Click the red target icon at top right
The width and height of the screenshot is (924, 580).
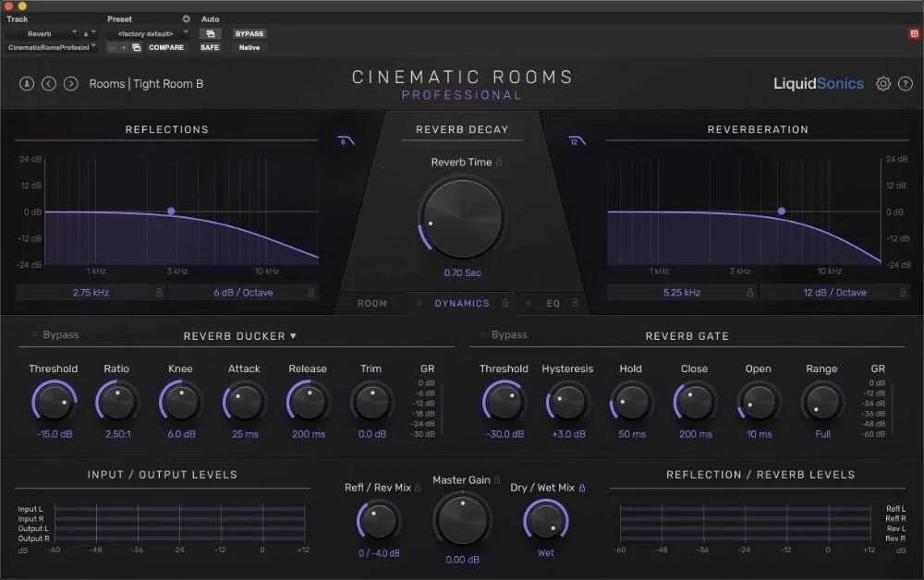(x=914, y=33)
